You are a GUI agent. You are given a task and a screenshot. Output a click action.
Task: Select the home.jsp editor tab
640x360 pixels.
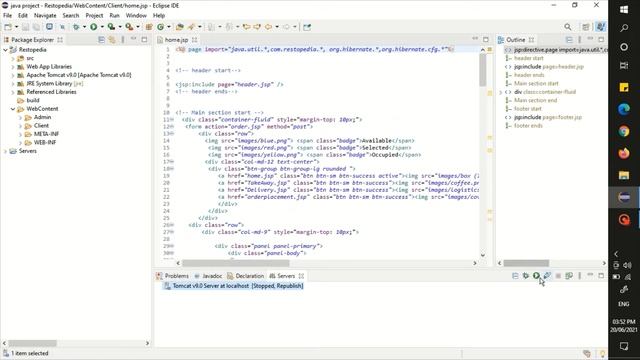[x=176, y=40]
